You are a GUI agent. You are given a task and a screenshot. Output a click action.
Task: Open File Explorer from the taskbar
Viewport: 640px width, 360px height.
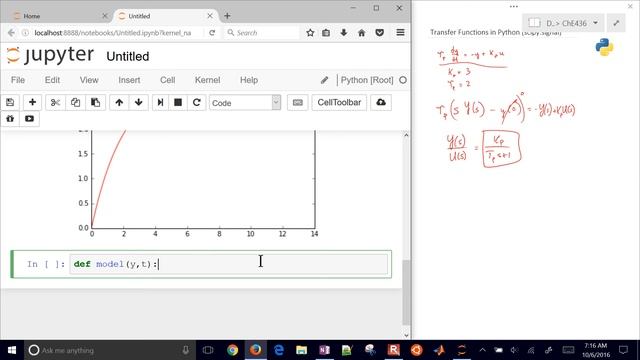pyautogui.click(x=302, y=350)
